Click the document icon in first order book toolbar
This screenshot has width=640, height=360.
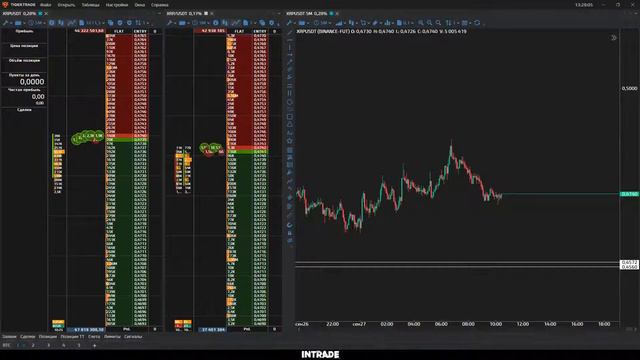pyautogui.click(x=82, y=23)
